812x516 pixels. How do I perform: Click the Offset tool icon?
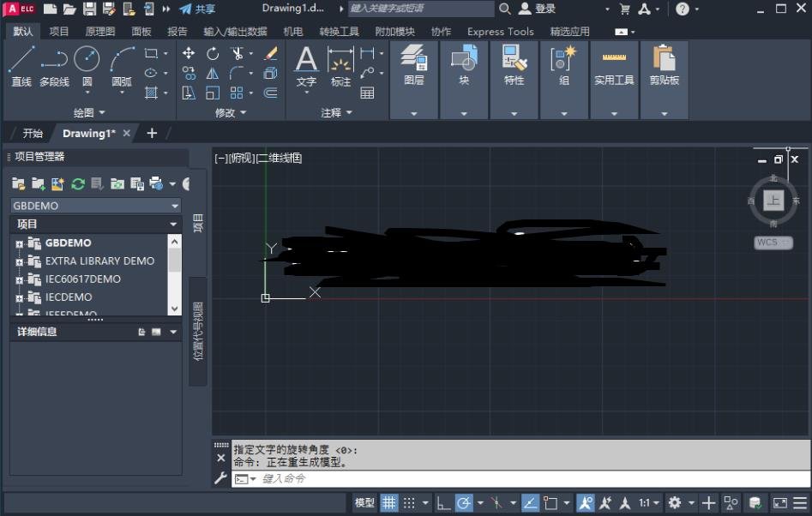coord(271,93)
